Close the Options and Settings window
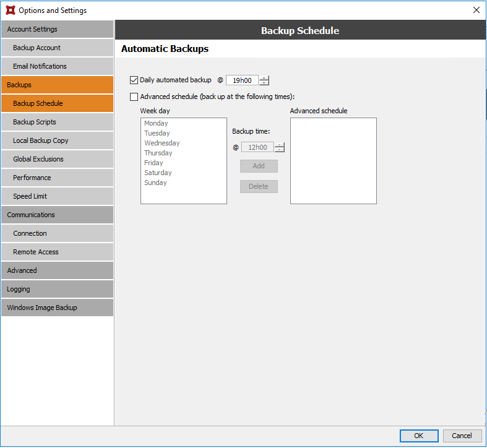This screenshot has height=448, width=487. pos(476,10)
